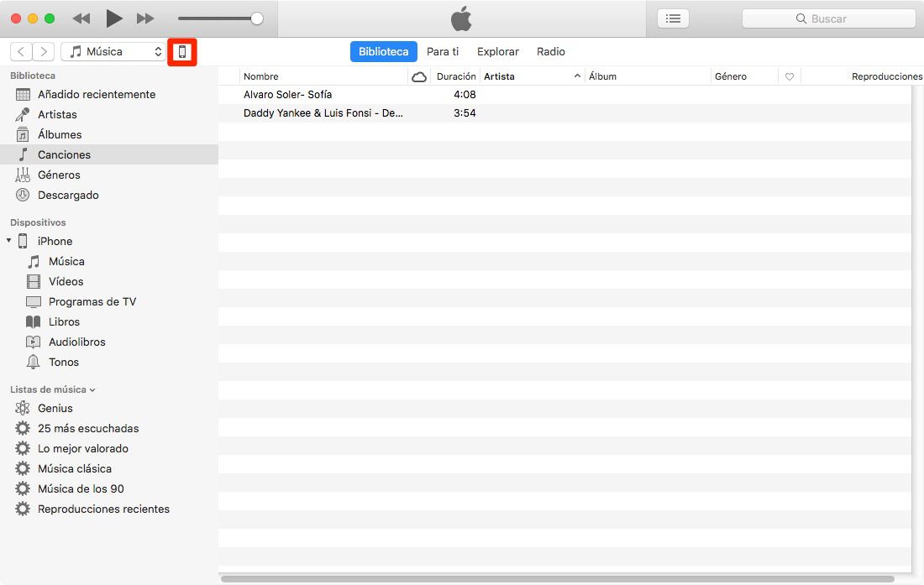
Task: Click the Tonos bell icon
Action: [x=34, y=362]
